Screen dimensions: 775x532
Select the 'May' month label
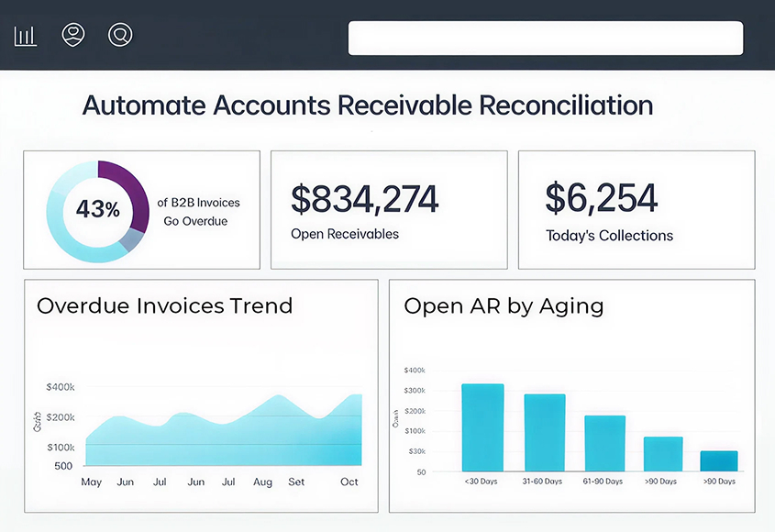click(92, 482)
